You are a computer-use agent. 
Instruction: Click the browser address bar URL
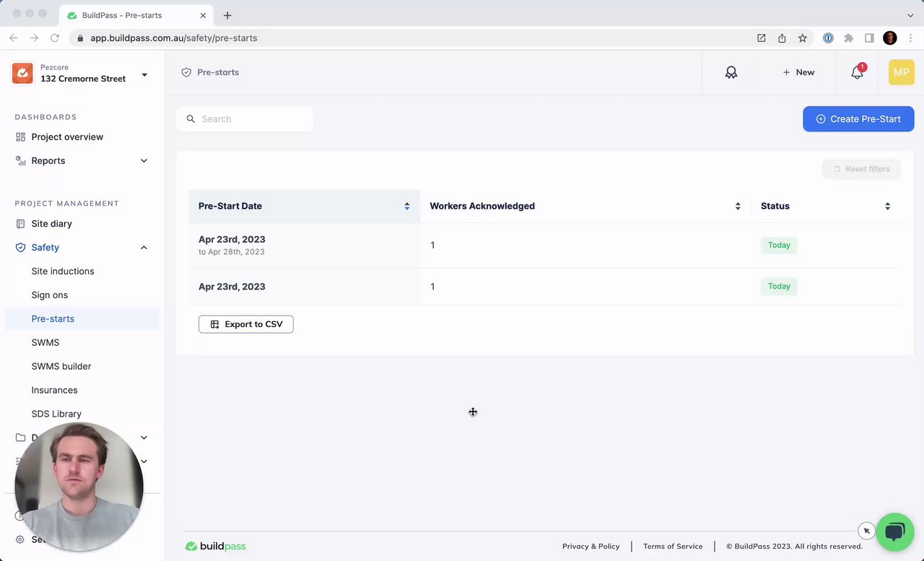point(174,38)
